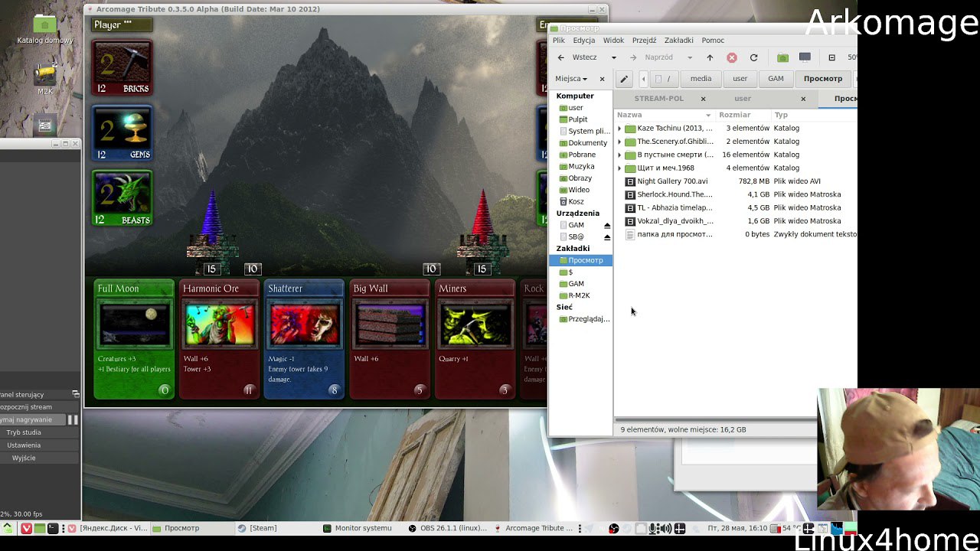Viewport: 980px width, 551px height.
Task: Click the red Stop loading icon
Action: pyautogui.click(x=732, y=57)
